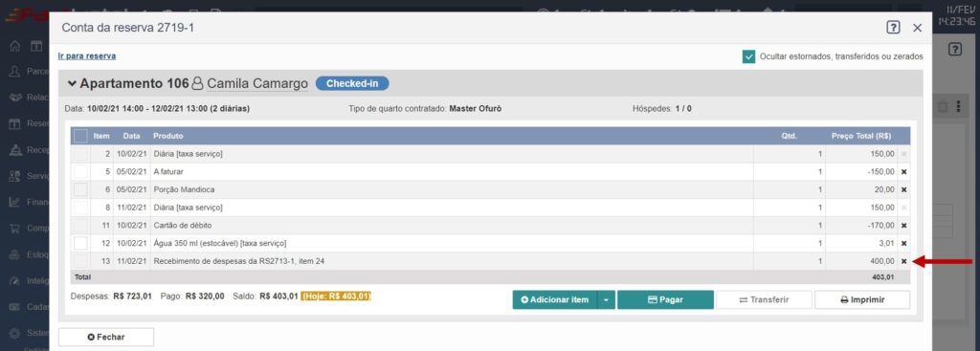Remove the Porção Mandioca item via its x icon
The height and width of the screenshot is (351, 980).
(x=903, y=189)
